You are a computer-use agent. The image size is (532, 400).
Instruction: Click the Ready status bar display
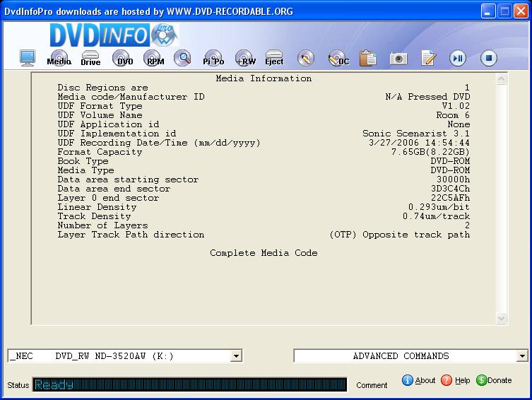(189, 384)
